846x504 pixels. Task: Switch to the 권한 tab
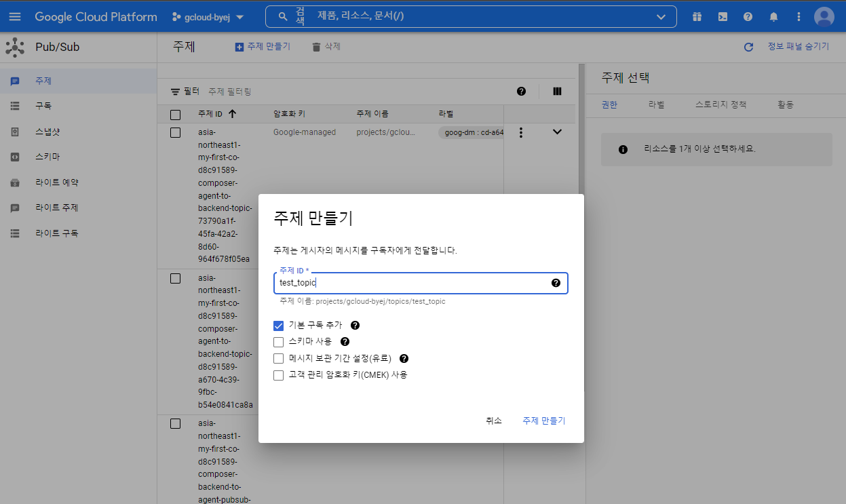point(609,104)
